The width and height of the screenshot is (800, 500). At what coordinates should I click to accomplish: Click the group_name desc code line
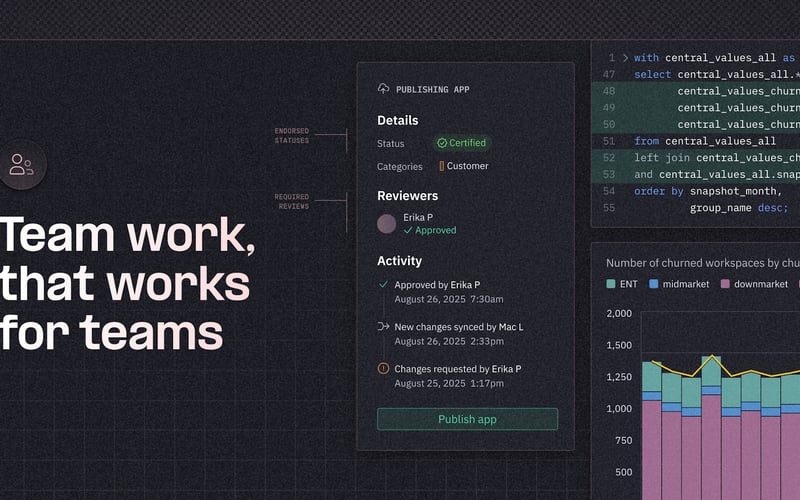tap(739, 208)
